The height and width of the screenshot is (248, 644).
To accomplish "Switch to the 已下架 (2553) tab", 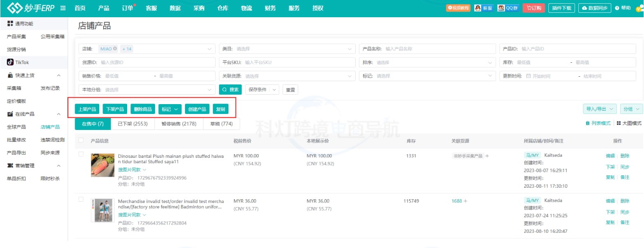I will coord(132,124).
